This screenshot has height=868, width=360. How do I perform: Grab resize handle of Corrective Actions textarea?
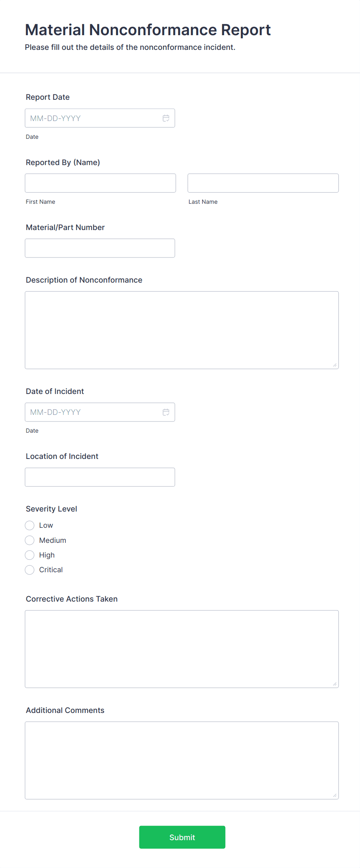[335, 684]
